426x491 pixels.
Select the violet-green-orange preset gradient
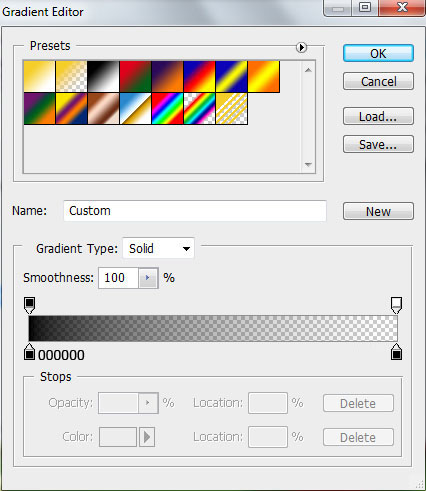[x=39, y=109]
